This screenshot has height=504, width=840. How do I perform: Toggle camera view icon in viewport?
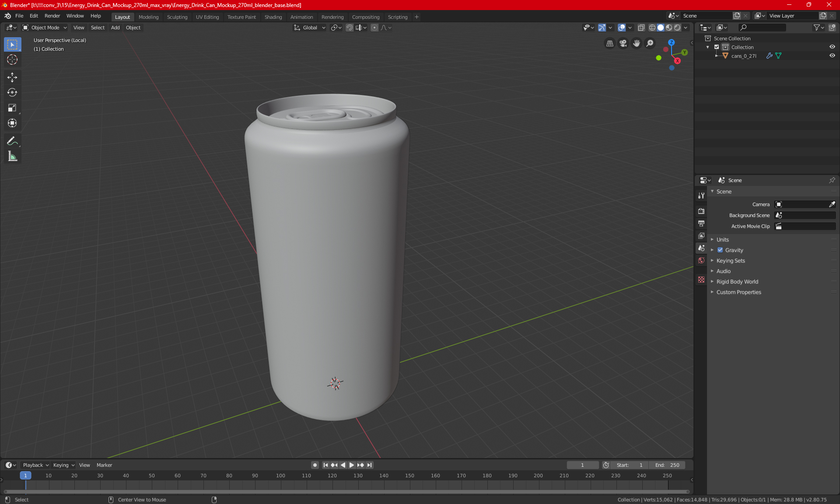click(x=623, y=43)
